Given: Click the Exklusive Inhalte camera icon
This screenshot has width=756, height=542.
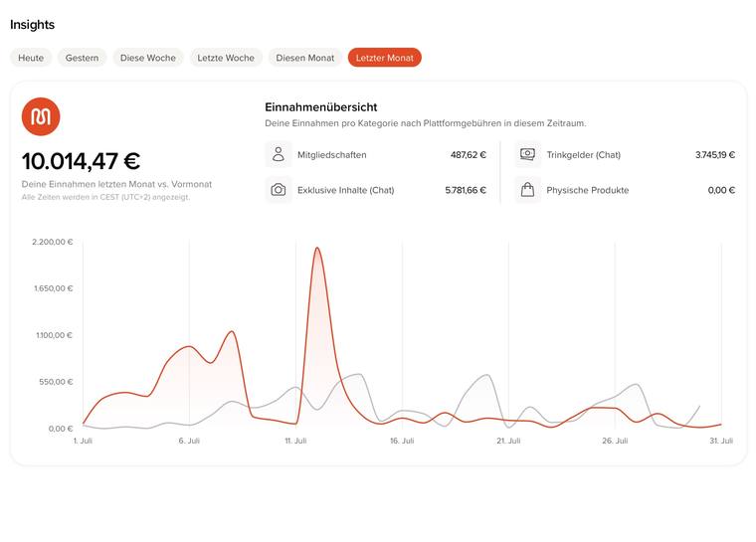Looking at the screenshot, I should pyautogui.click(x=279, y=190).
